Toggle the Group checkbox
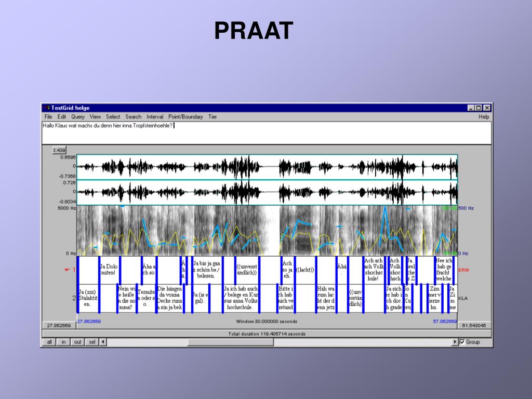 (x=462, y=342)
